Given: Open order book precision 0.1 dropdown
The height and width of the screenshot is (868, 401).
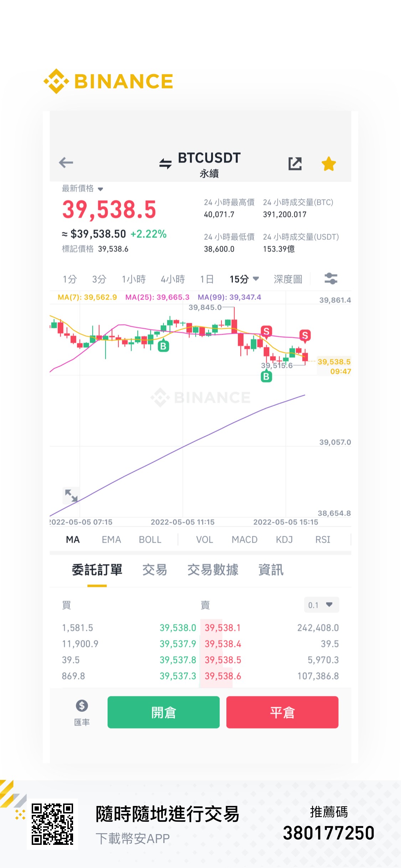Looking at the screenshot, I should (321, 605).
